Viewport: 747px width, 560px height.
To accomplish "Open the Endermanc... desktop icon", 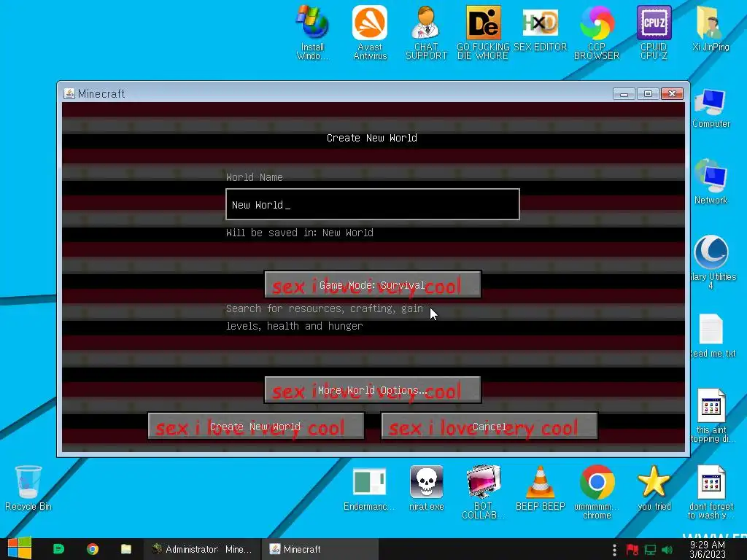I will (370, 488).
